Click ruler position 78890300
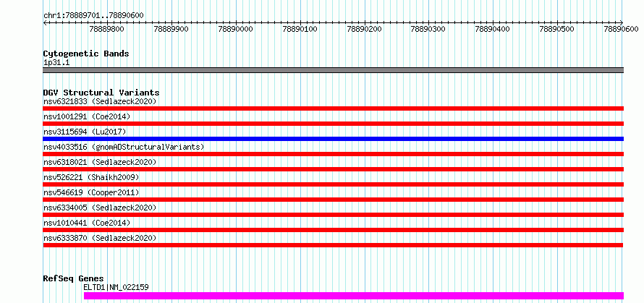This screenshot has height=303, width=644. tap(428, 29)
